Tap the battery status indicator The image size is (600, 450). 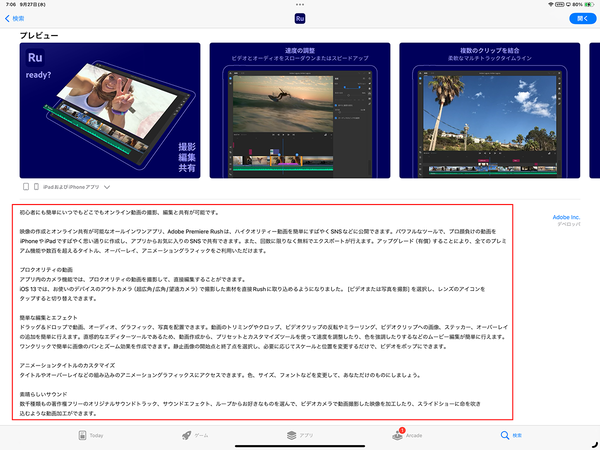[589, 5]
